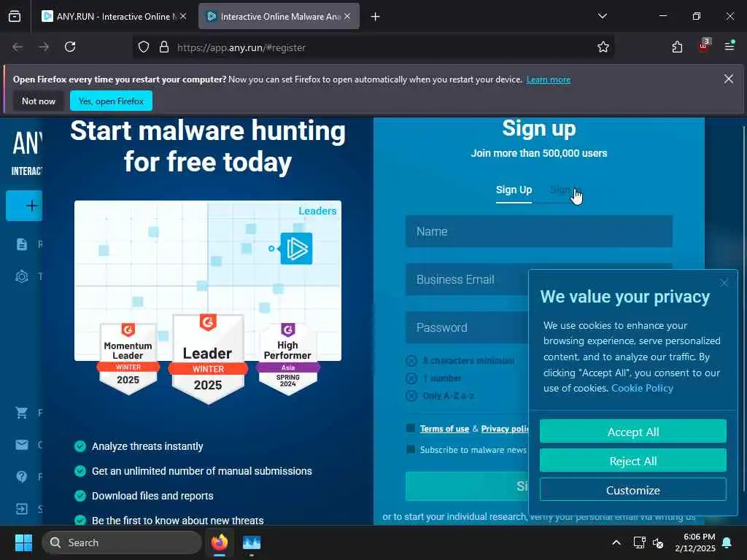This screenshot has width=747, height=560.
Task: Click the Firefox View icon in tab bar
Action: click(x=15, y=16)
